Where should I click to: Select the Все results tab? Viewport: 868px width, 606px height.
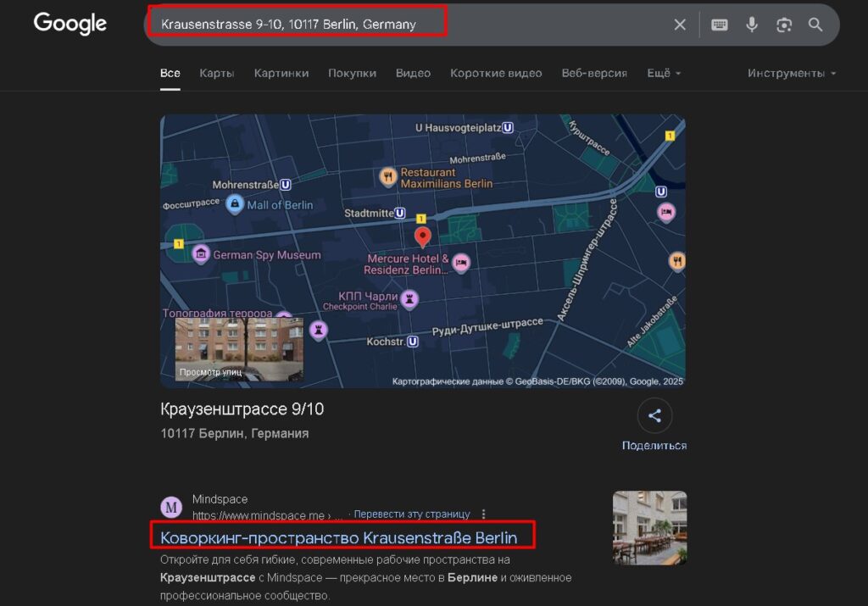click(170, 73)
